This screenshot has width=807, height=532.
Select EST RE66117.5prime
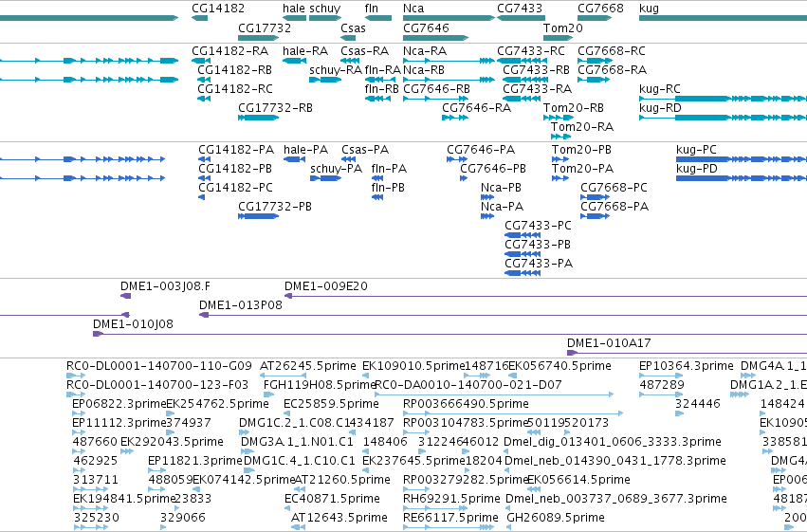[450, 518]
